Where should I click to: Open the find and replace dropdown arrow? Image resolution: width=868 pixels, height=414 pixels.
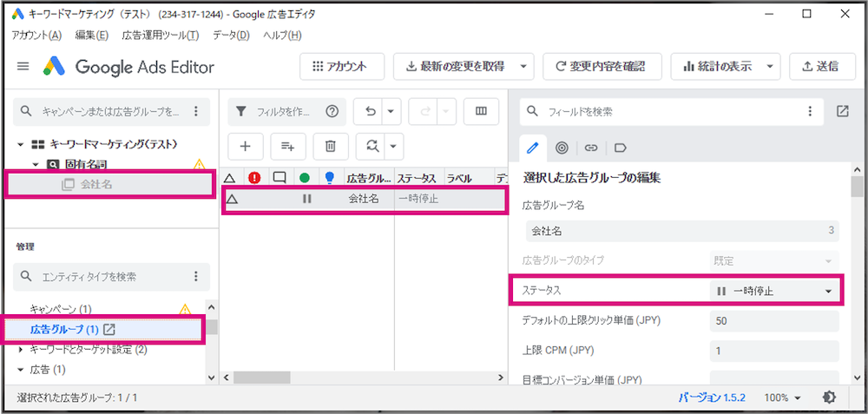(x=394, y=146)
